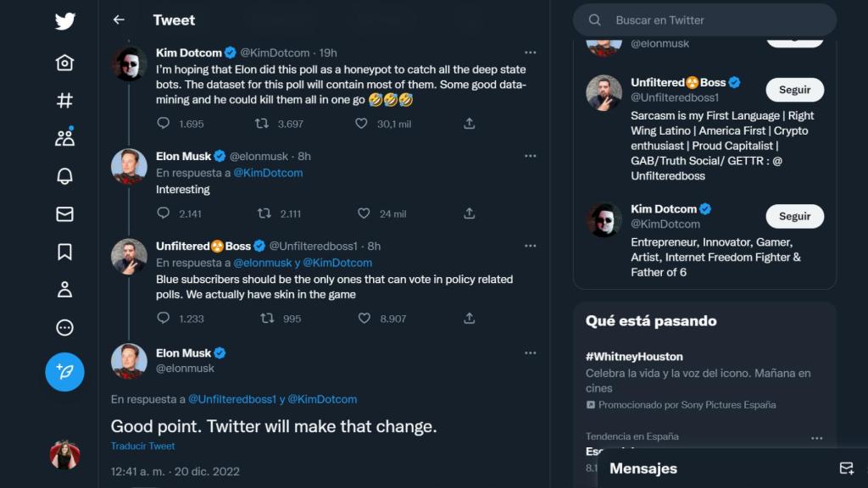Share Unfiltered Boss's reply via upload icon
868x488 pixels.
click(469, 319)
